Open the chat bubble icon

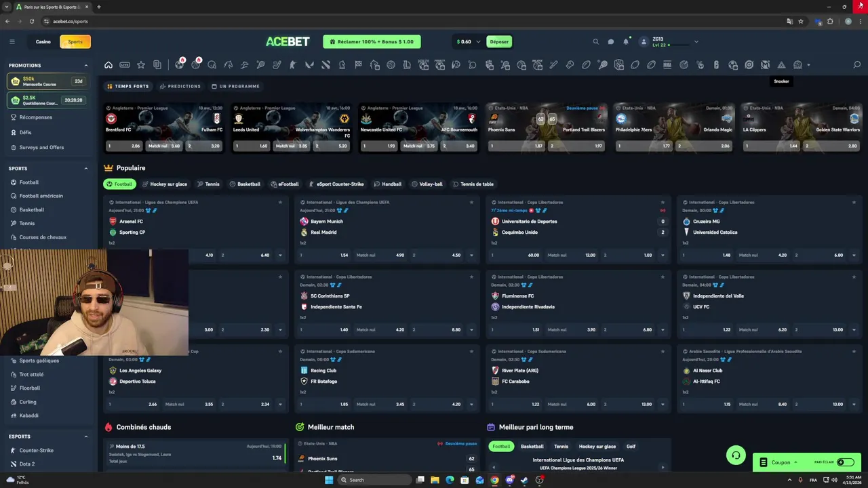tap(611, 41)
